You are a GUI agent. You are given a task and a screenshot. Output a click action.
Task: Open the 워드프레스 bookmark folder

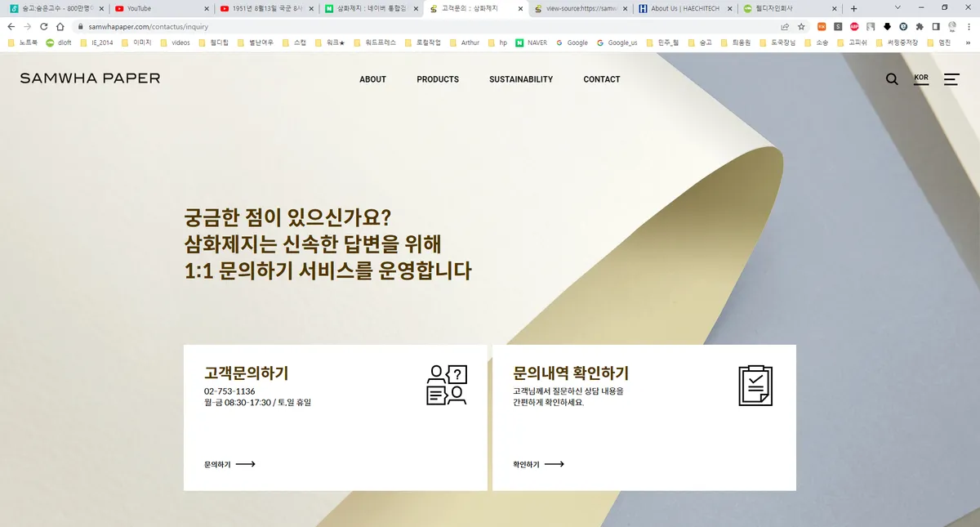pyautogui.click(x=376, y=42)
